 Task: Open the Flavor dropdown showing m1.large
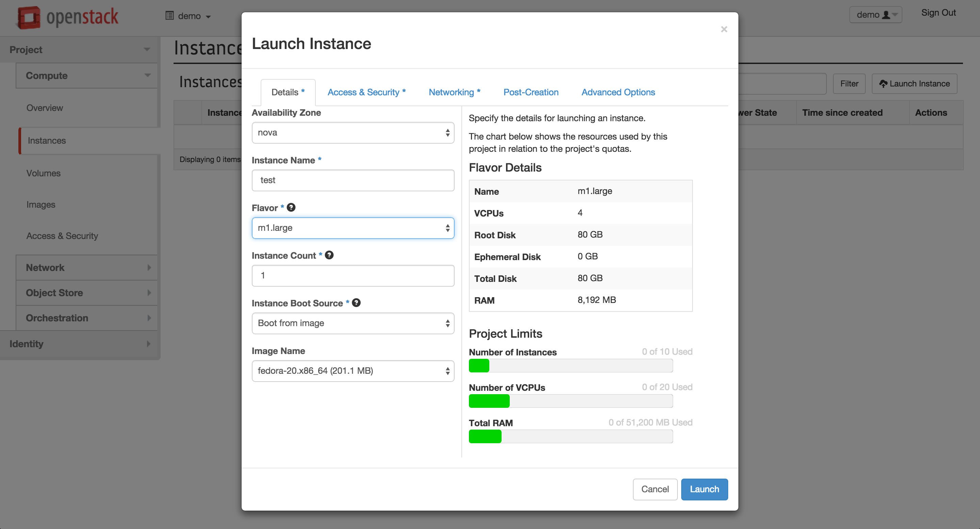coord(353,228)
